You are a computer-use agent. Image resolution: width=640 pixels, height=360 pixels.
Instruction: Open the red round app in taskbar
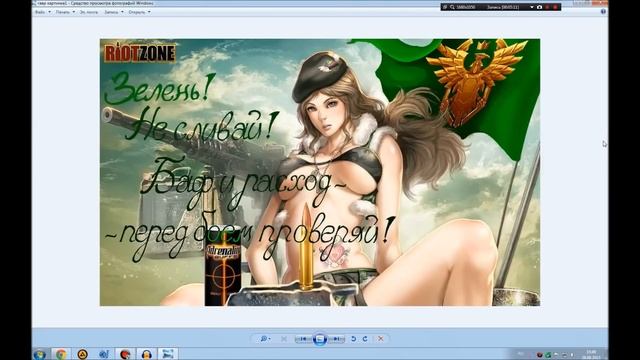125,354
